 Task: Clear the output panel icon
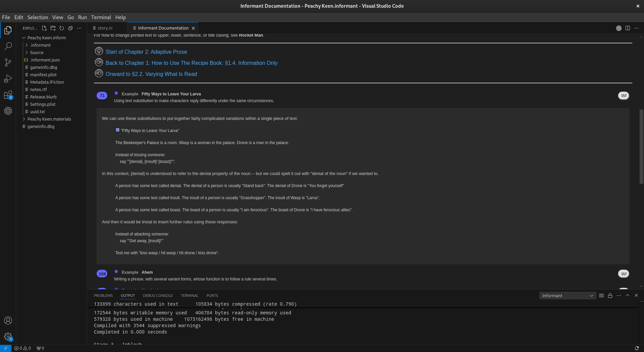[601, 296]
